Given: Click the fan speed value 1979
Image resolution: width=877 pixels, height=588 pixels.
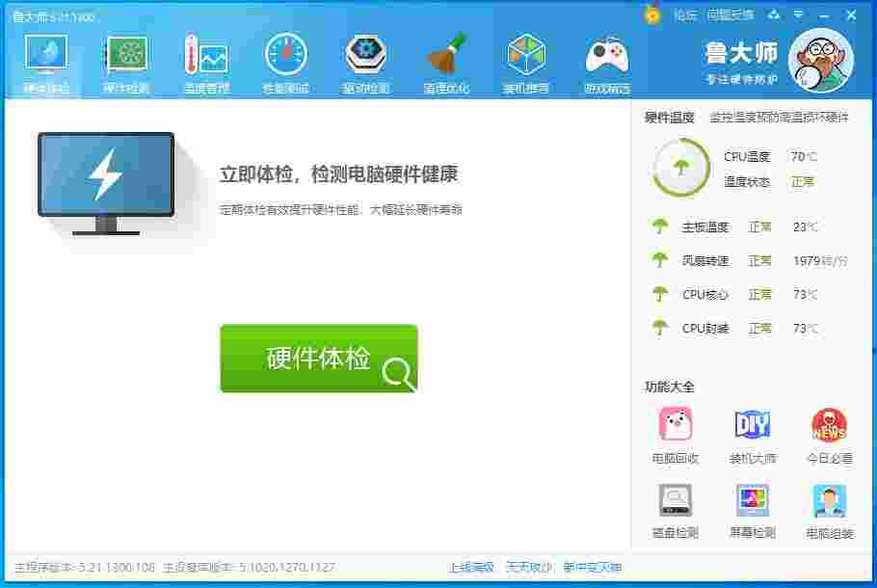Looking at the screenshot, I should pos(807,260).
